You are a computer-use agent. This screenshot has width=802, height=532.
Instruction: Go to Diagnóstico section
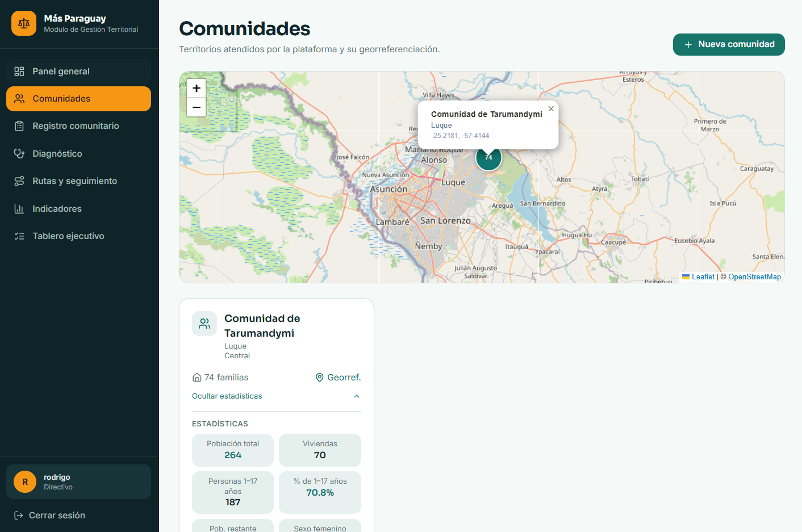(x=78, y=154)
